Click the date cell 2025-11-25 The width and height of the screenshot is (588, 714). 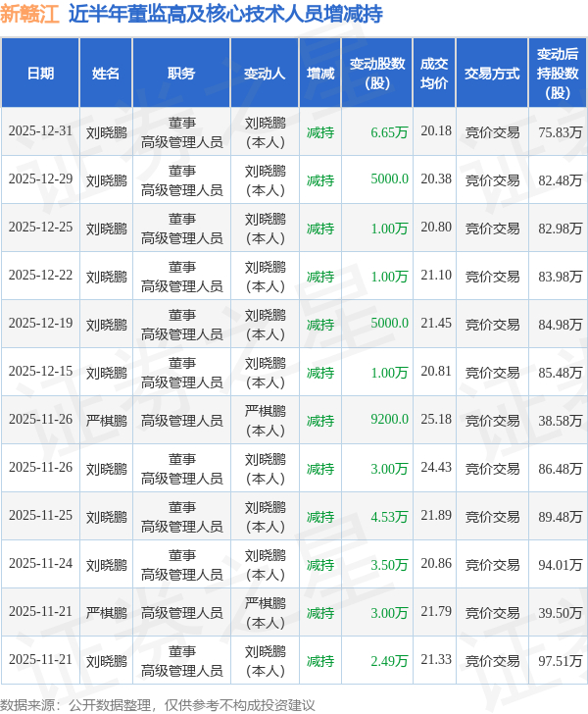click(40, 516)
